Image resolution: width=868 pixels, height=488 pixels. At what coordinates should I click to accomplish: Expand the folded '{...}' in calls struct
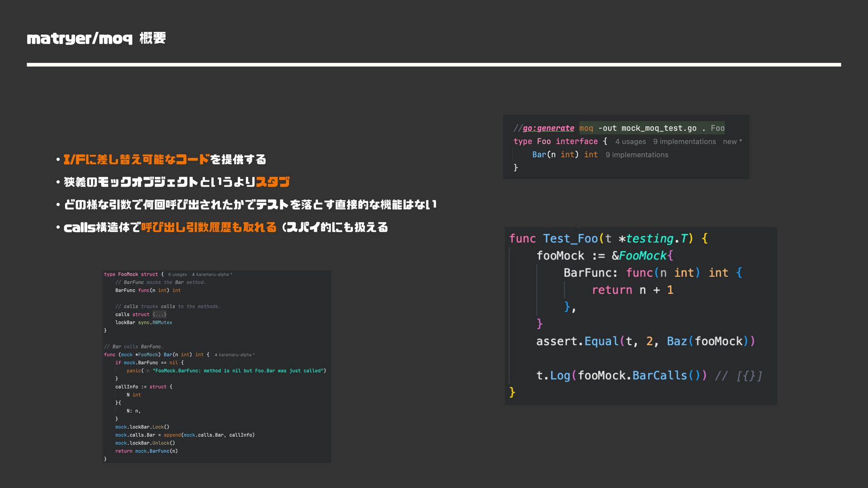[x=159, y=314]
